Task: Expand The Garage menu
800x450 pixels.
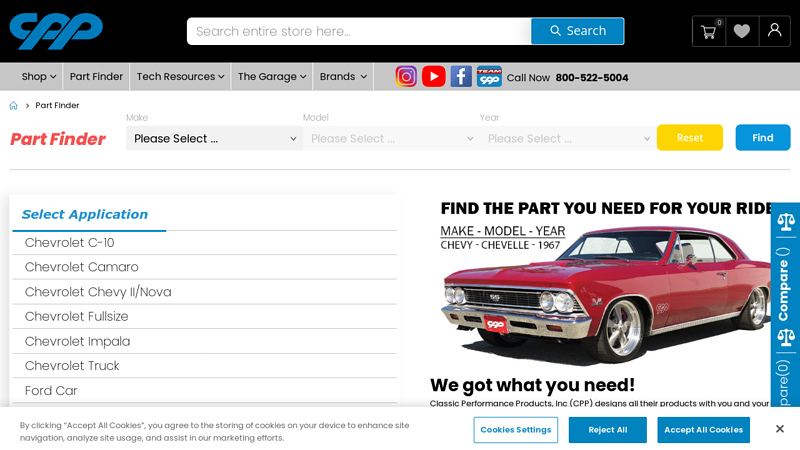Action: (272, 77)
